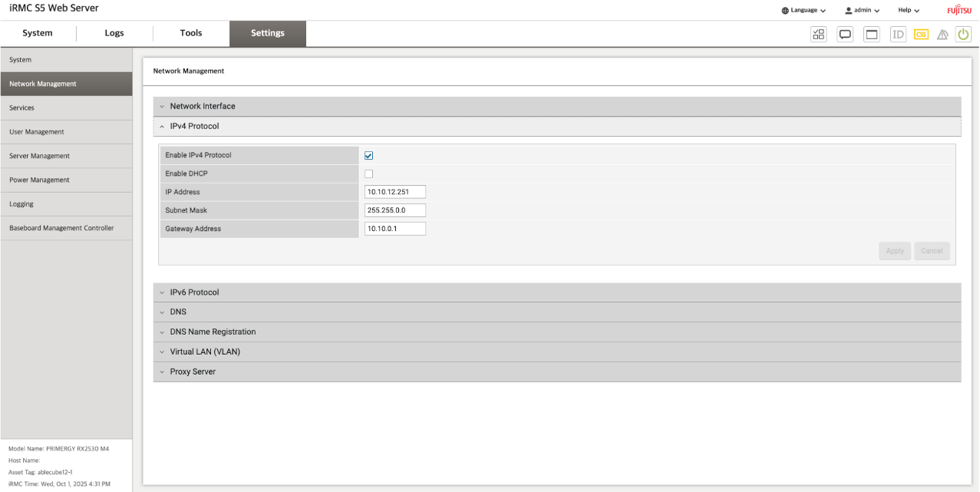Open Services in the left sidebar
The height and width of the screenshot is (492, 980).
tap(22, 108)
